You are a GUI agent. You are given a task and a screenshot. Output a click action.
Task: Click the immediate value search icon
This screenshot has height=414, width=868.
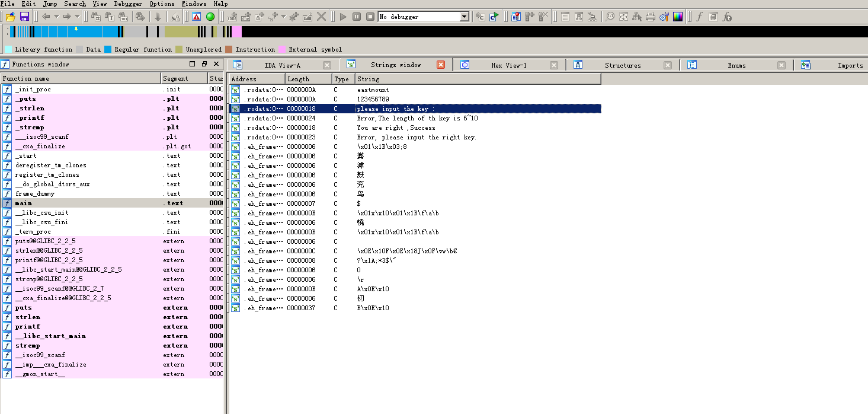pos(95,17)
